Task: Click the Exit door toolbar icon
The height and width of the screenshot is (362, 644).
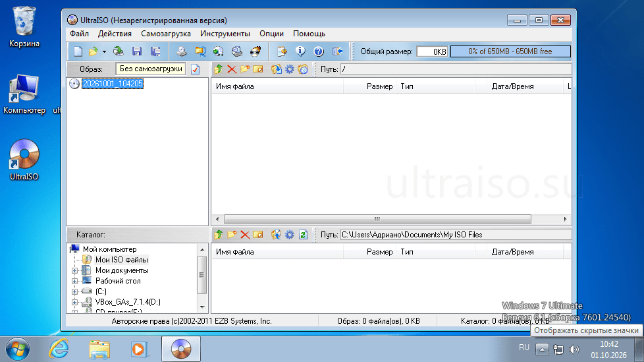Action: point(338,51)
